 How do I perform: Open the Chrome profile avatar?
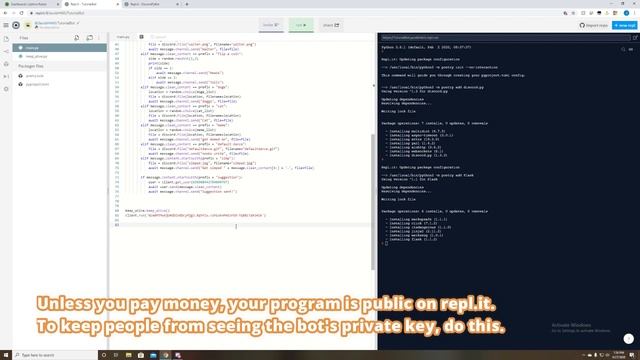626,13
